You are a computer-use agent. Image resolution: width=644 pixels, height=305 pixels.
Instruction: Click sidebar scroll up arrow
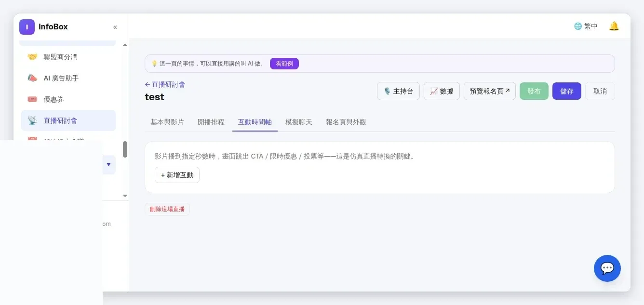coord(125,45)
